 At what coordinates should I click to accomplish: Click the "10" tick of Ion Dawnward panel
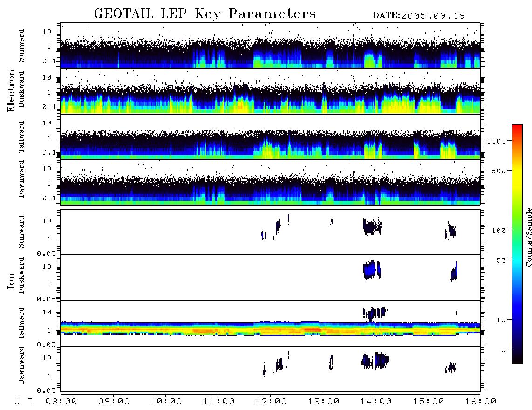coord(47,358)
